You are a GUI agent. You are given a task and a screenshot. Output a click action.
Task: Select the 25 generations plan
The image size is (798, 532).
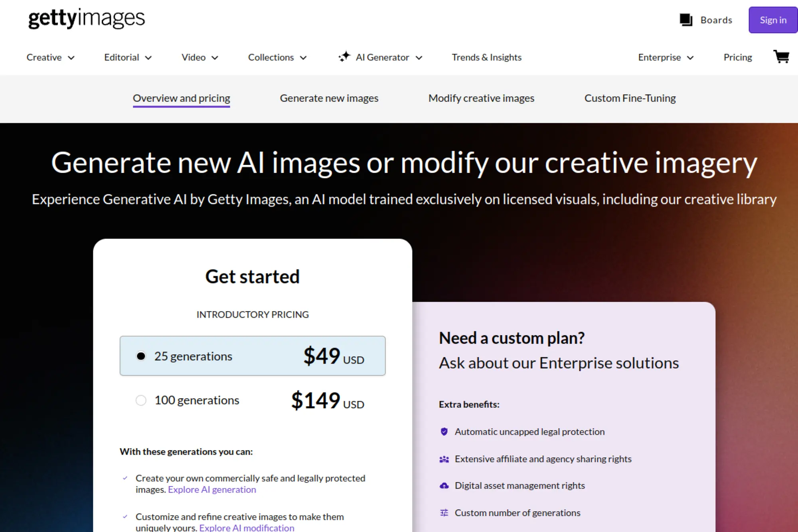[x=141, y=356]
